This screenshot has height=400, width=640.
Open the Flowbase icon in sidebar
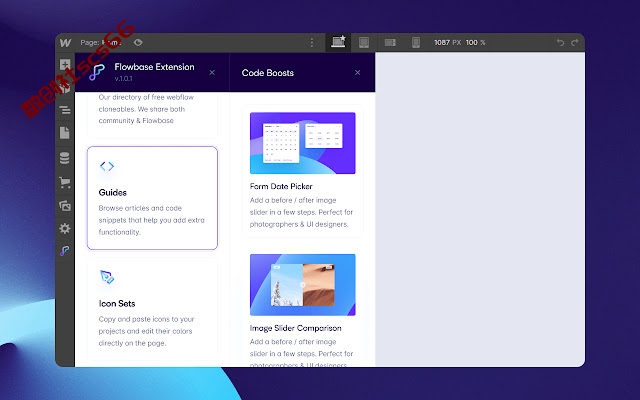(x=64, y=251)
